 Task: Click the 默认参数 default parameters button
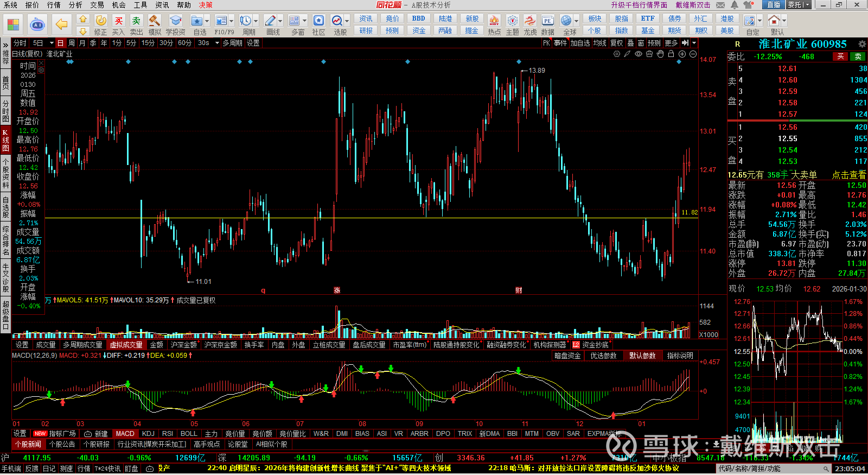tap(642, 356)
